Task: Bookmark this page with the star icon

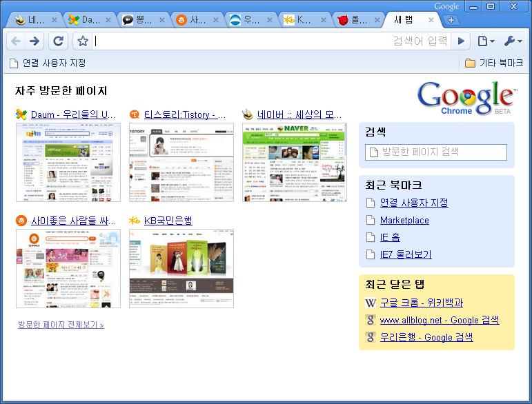Action: (83, 41)
